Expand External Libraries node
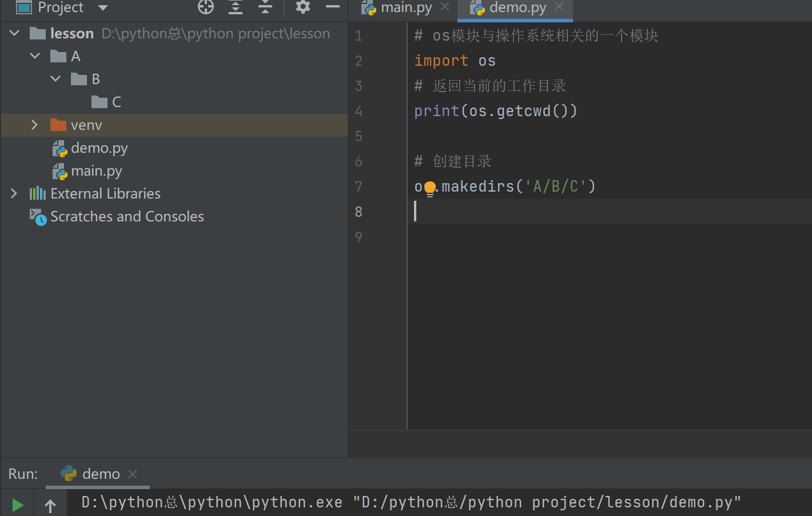The height and width of the screenshot is (516, 812). point(14,193)
